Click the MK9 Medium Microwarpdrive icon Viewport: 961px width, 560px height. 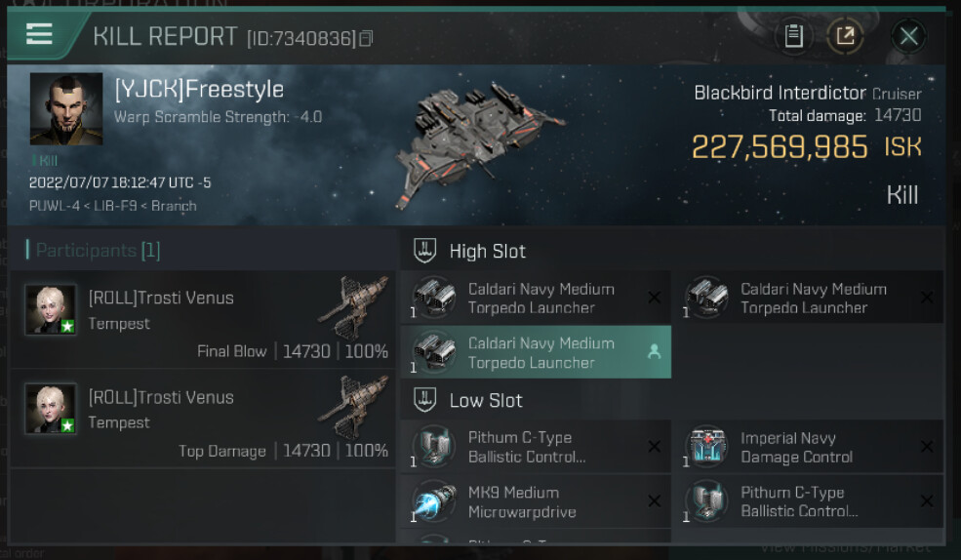click(x=434, y=502)
